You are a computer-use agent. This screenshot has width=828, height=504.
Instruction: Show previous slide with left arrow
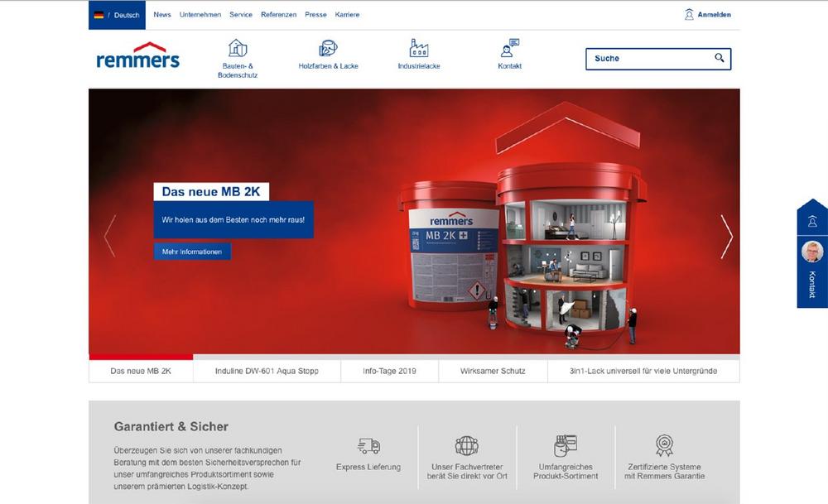tap(110, 236)
